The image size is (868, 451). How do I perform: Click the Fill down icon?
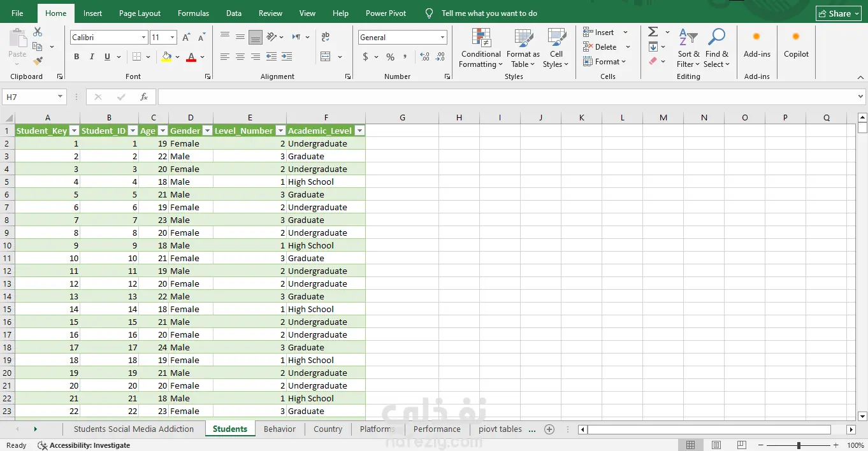tap(653, 47)
